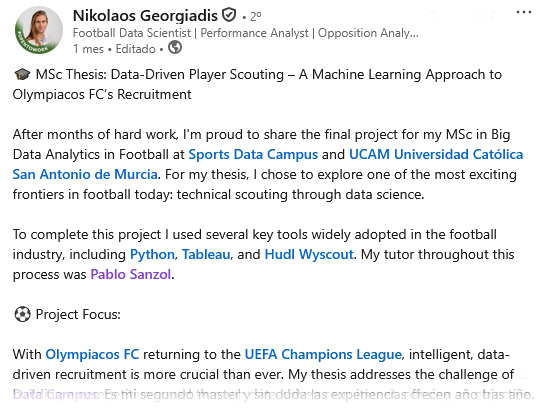Open Pablo Sanzol's profile link

coord(131,274)
